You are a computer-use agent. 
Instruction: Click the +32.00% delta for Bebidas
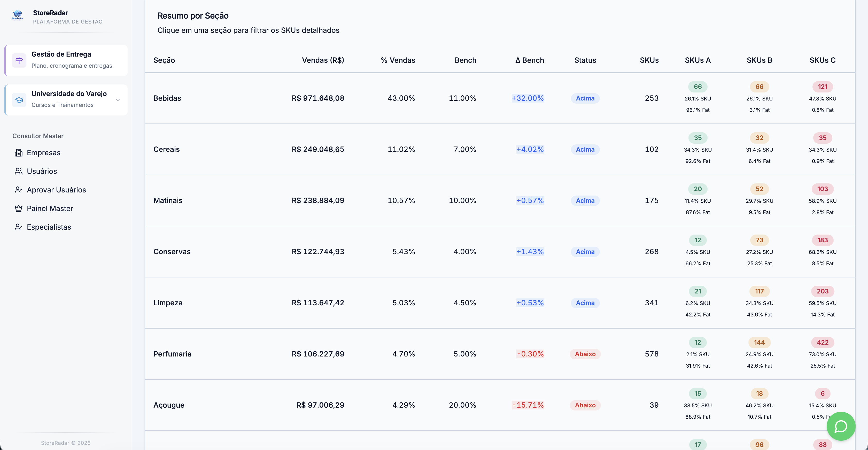click(x=528, y=98)
